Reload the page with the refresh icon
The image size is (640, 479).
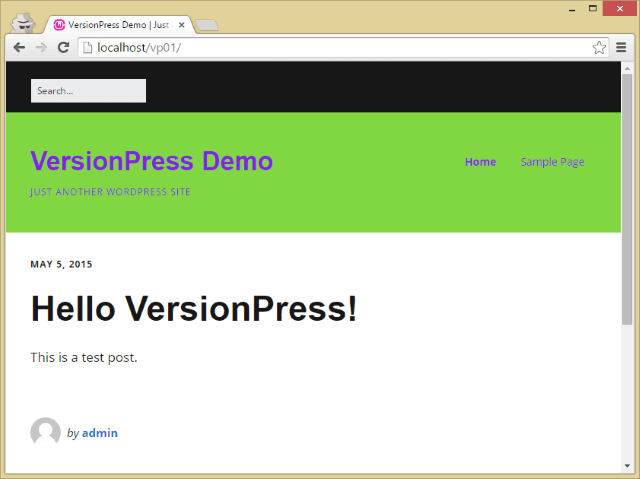(63, 48)
